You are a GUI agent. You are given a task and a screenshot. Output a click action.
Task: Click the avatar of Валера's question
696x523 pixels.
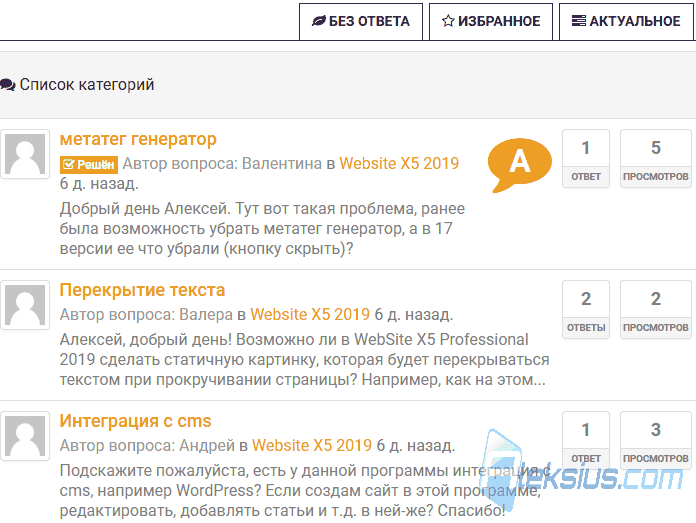click(x=25, y=305)
